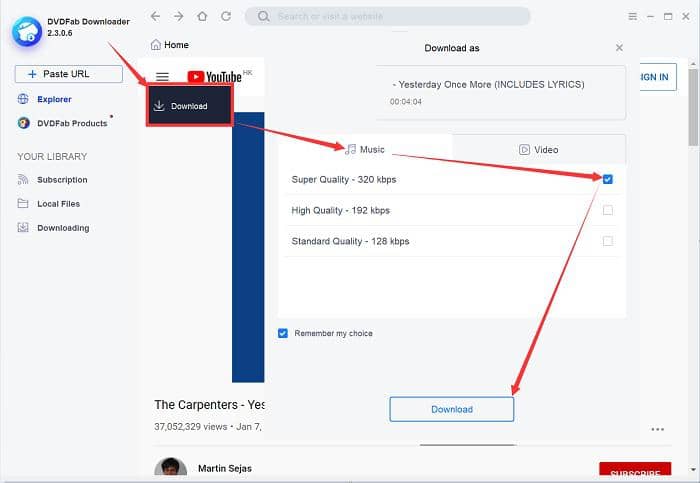
Task: Click the Downloading tray icon
Action: point(23,228)
